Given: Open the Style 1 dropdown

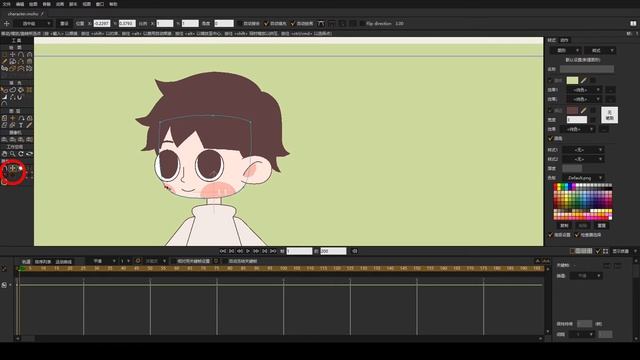Looking at the screenshot, I should (x=584, y=150).
